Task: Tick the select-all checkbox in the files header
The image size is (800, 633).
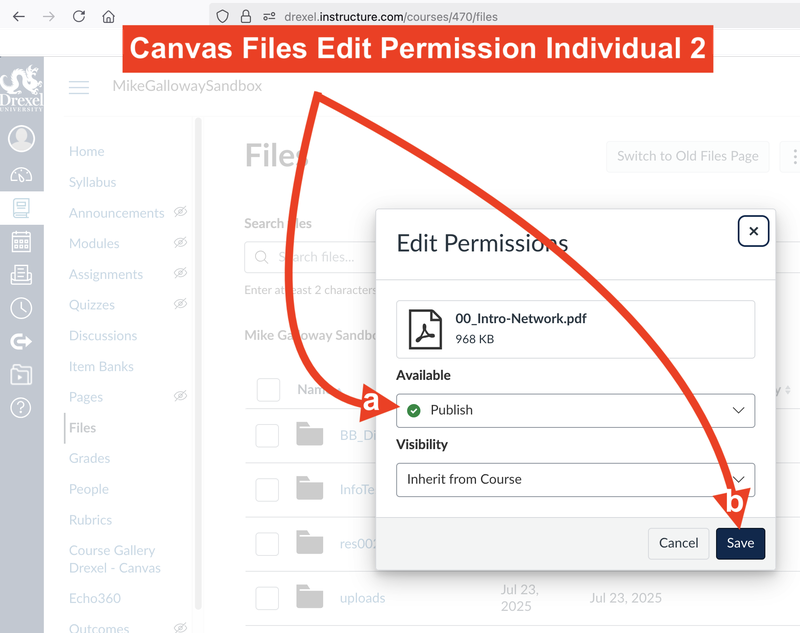Action: (268, 390)
